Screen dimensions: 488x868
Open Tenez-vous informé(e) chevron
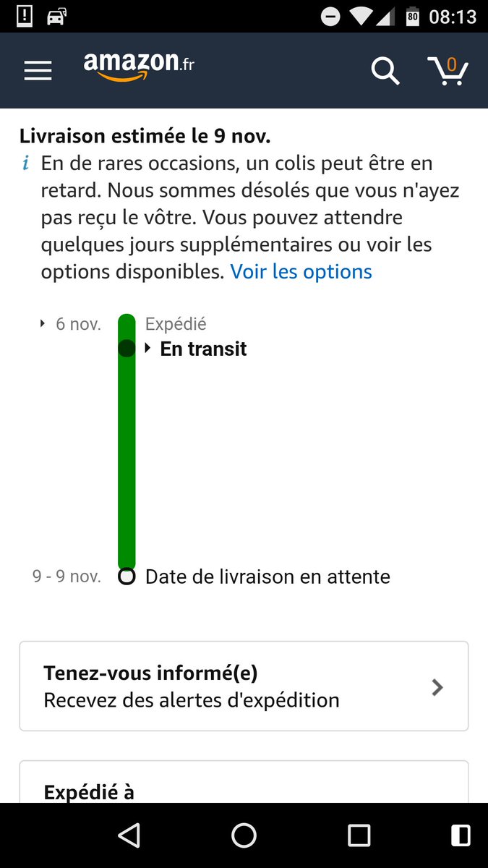pyautogui.click(x=437, y=687)
